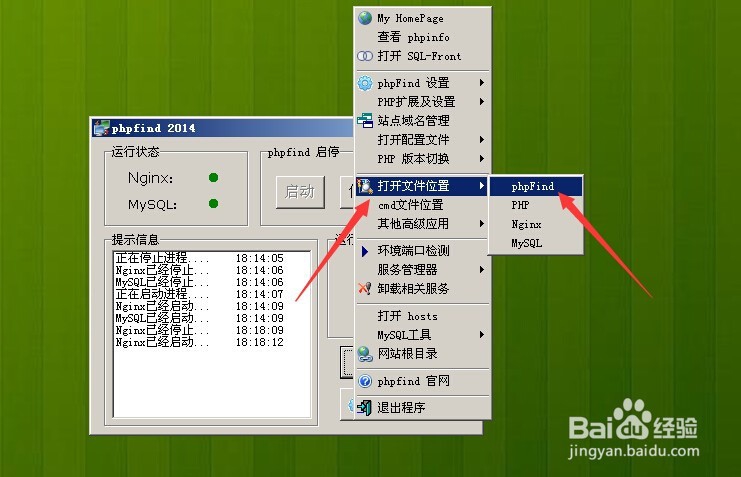Click the 网站根目录 menu label
741x477 pixels.
407,354
